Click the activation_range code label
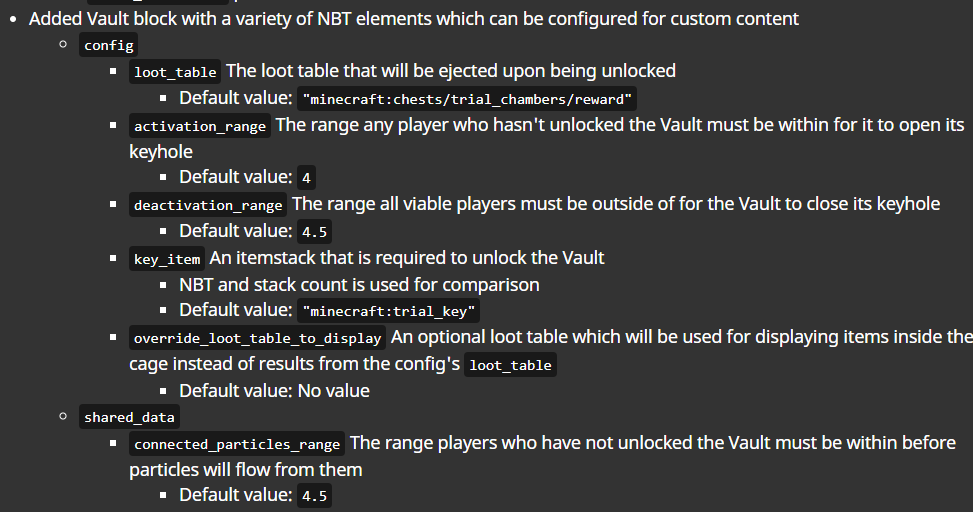973x512 pixels. pyautogui.click(x=200, y=126)
